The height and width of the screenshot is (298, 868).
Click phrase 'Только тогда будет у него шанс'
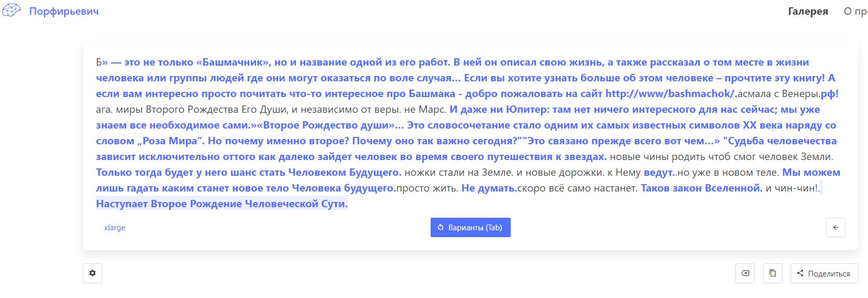point(178,173)
